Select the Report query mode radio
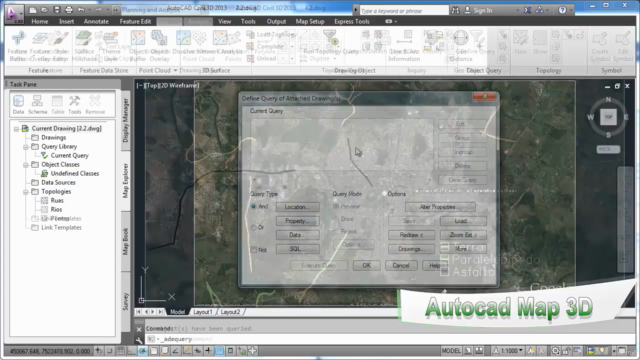The width and height of the screenshot is (640, 360). point(336,231)
